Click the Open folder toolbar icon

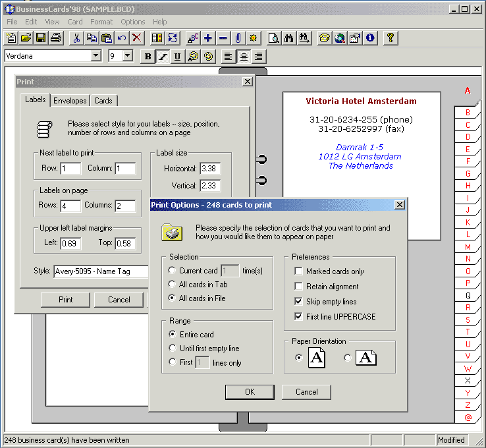click(26, 38)
